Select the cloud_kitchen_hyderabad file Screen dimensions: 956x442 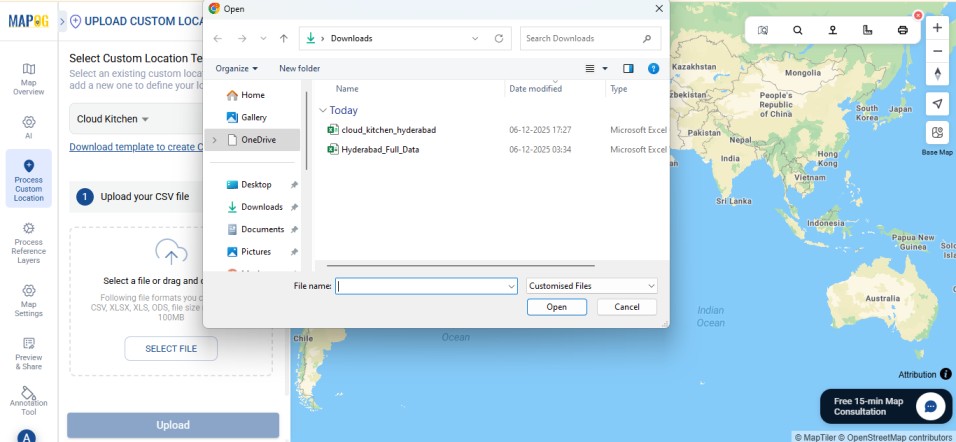tap(382, 130)
